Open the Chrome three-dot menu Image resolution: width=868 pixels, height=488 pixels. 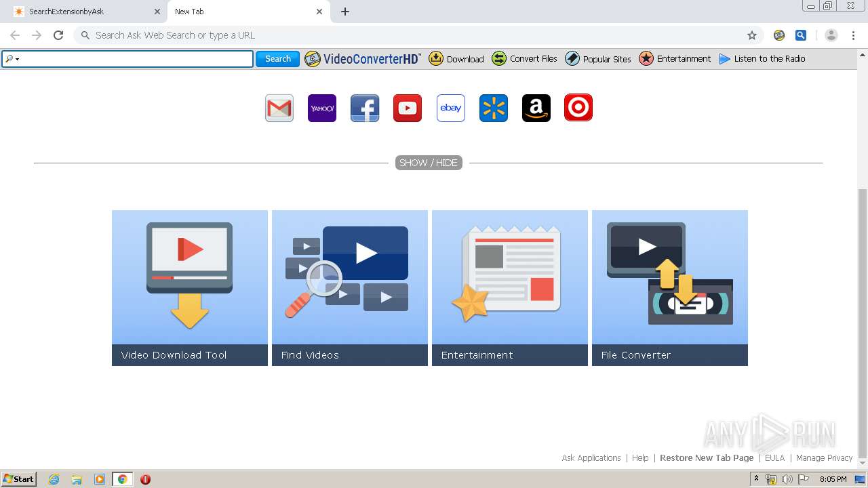coord(853,35)
